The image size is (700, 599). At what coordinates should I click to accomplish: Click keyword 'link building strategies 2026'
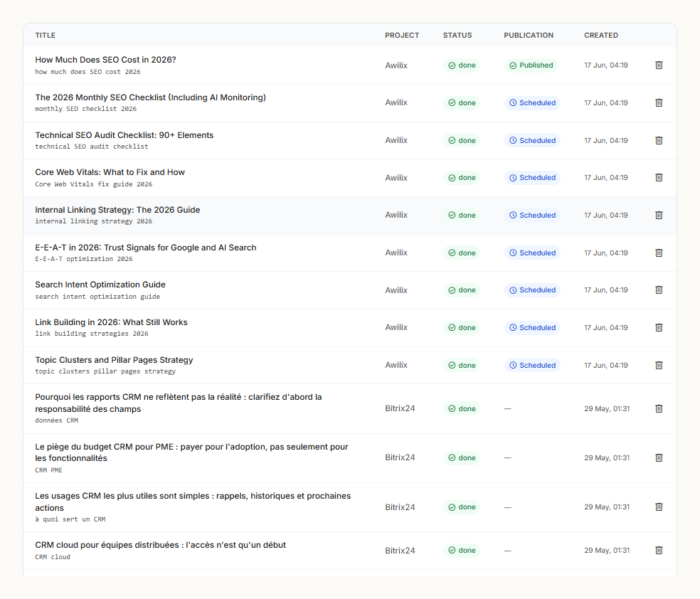click(92, 334)
